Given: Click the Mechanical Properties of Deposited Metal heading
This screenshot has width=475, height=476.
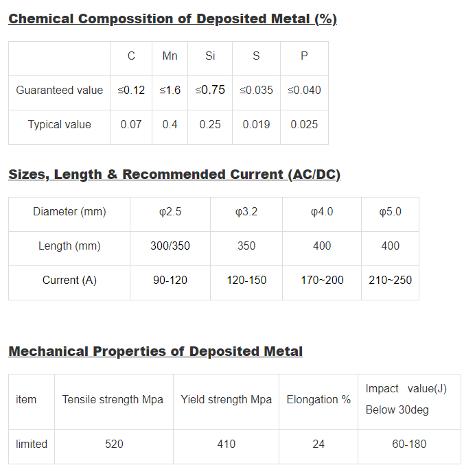Looking at the screenshot, I should point(155,351).
